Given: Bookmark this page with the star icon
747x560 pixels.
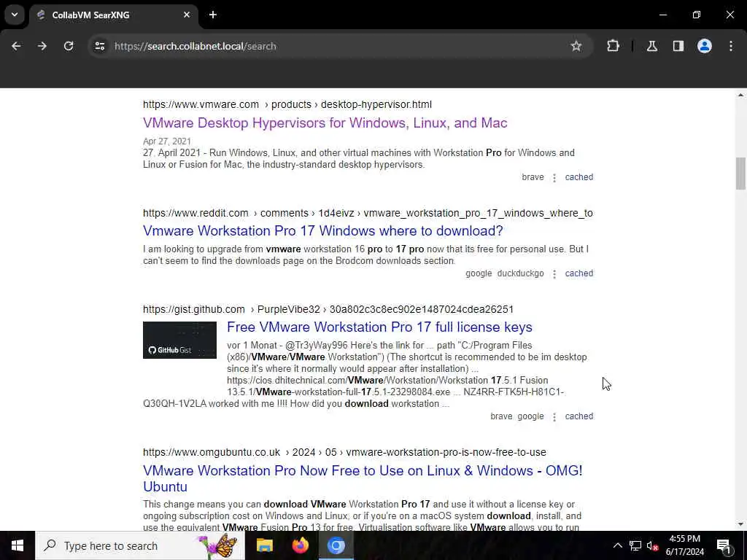Looking at the screenshot, I should coord(576,46).
